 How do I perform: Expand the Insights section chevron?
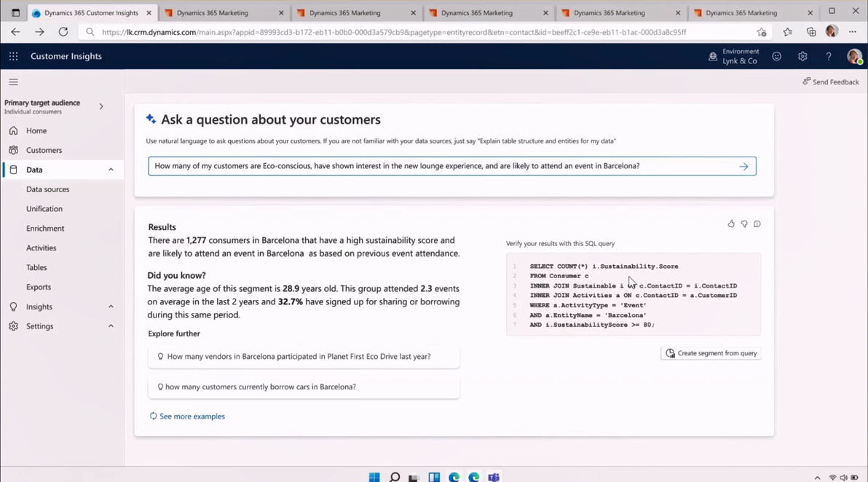tap(111, 307)
